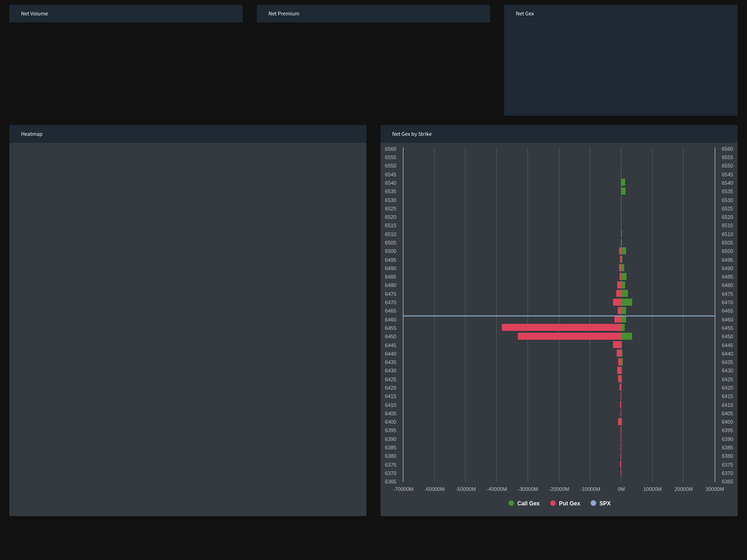Click the 6500 strike label on right axis
Image resolution: width=747 pixels, height=560 pixels.
click(727, 251)
